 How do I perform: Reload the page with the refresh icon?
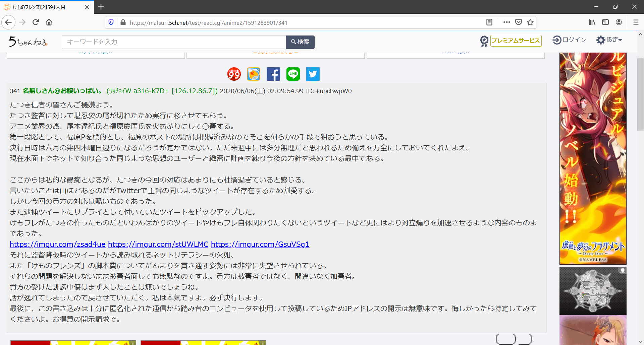pyautogui.click(x=36, y=22)
